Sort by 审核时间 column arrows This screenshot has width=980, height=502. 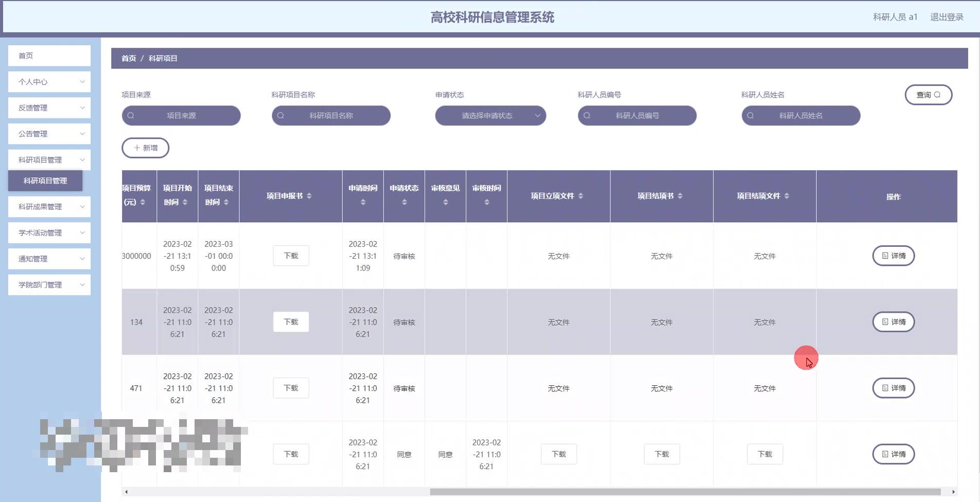(486, 202)
